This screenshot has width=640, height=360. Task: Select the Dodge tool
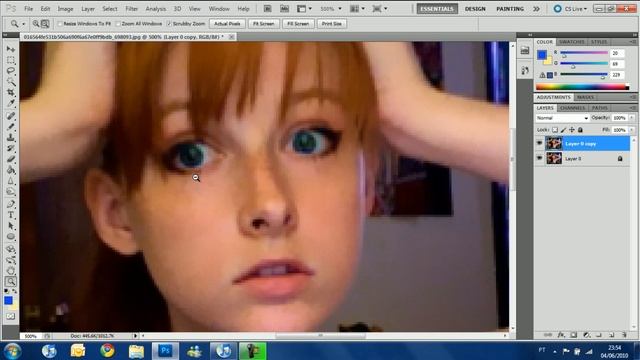pos(11,192)
